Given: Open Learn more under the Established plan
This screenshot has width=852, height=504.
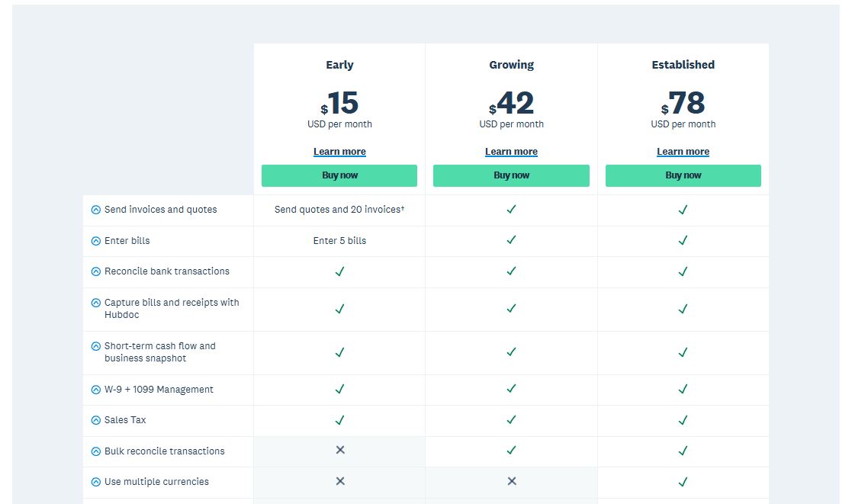Looking at the screenshot, I should click(x=683, y=151).
